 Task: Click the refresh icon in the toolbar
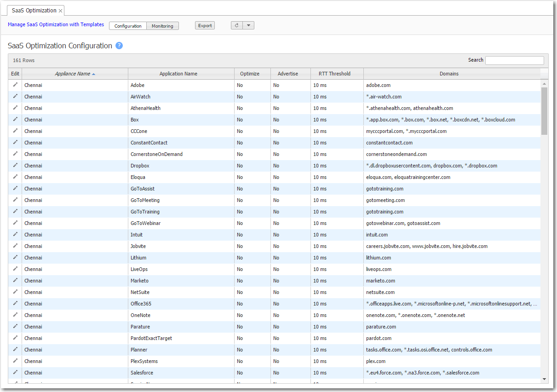236,25
